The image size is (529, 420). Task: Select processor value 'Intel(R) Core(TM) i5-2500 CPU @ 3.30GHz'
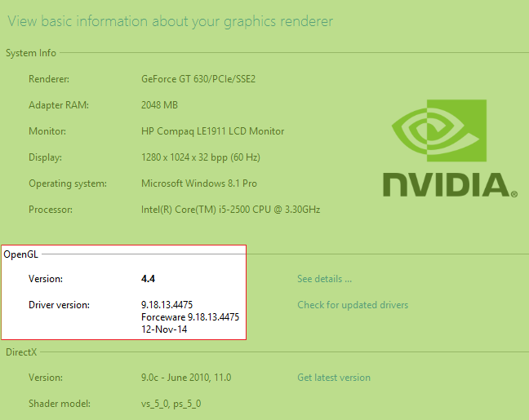(x=230, y=210)
